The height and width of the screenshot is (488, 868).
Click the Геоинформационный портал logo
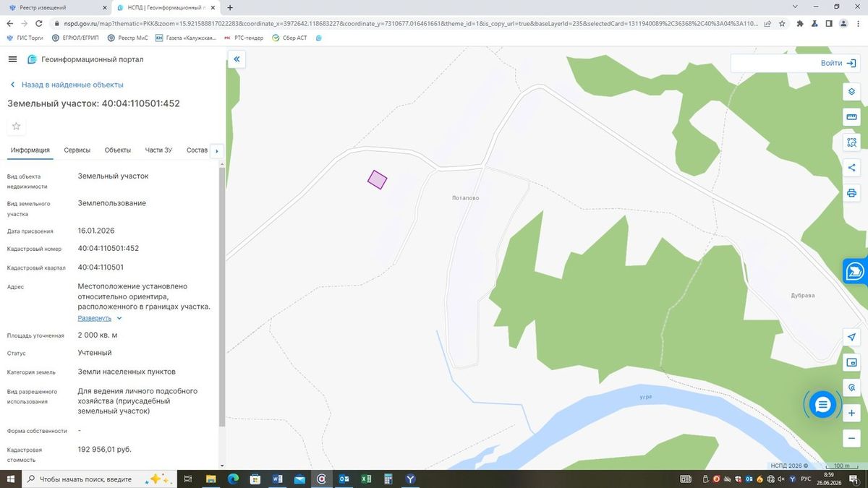point(31,59)
